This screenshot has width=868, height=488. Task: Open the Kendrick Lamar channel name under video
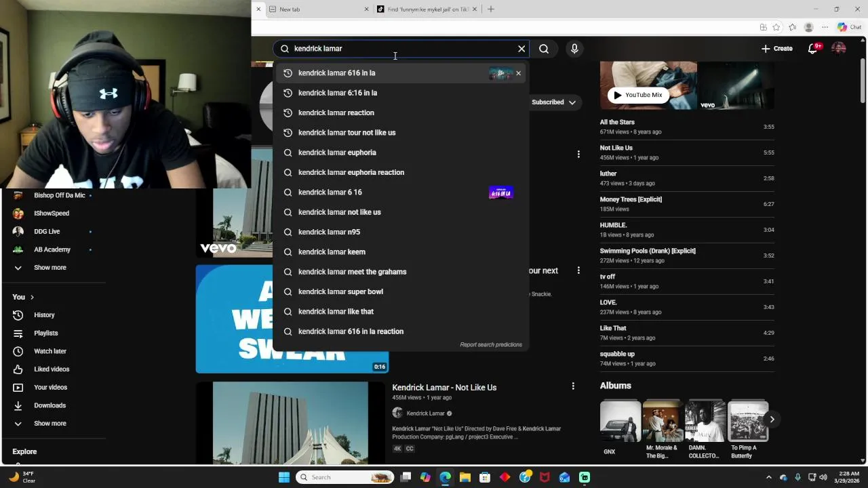click(426, 413)
